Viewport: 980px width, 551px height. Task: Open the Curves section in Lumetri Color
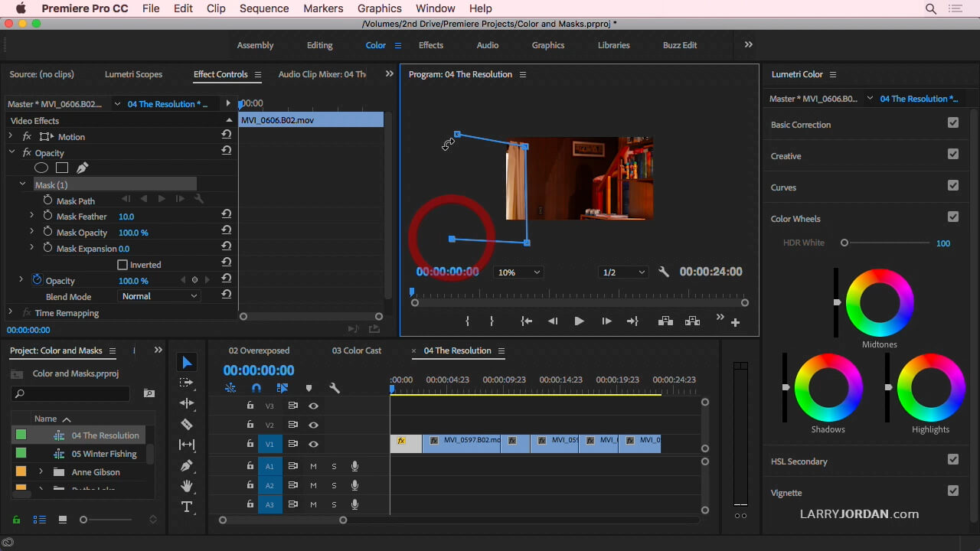(x=783, y=187)
